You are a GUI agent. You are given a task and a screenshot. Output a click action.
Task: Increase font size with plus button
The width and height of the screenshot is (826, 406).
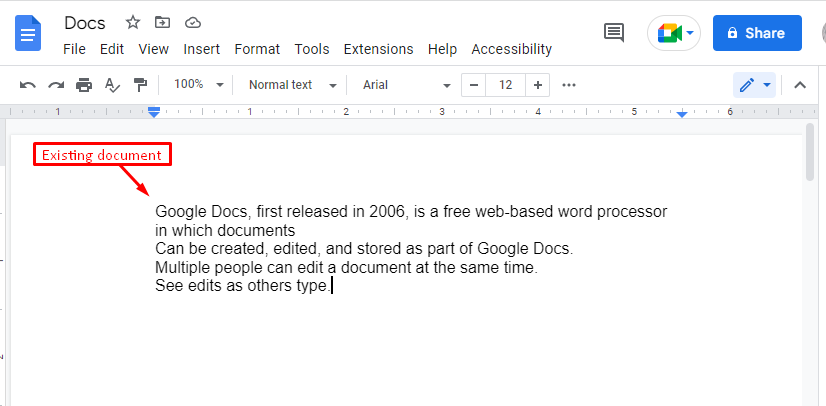[537, 85]
